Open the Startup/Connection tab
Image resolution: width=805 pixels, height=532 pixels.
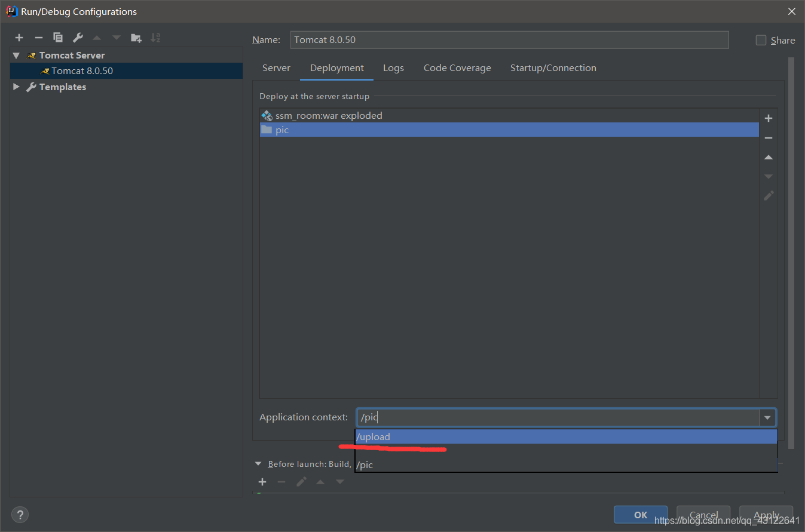[553, 68]
